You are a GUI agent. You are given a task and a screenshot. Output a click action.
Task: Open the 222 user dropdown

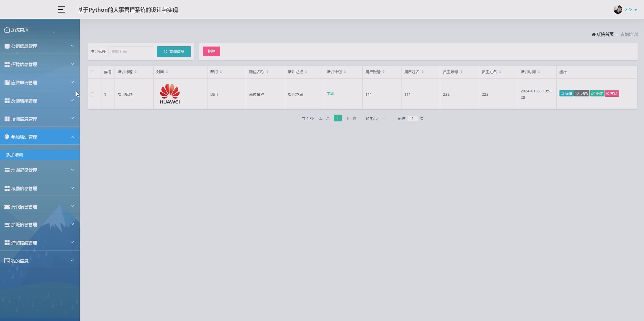(x=631, y=9)
